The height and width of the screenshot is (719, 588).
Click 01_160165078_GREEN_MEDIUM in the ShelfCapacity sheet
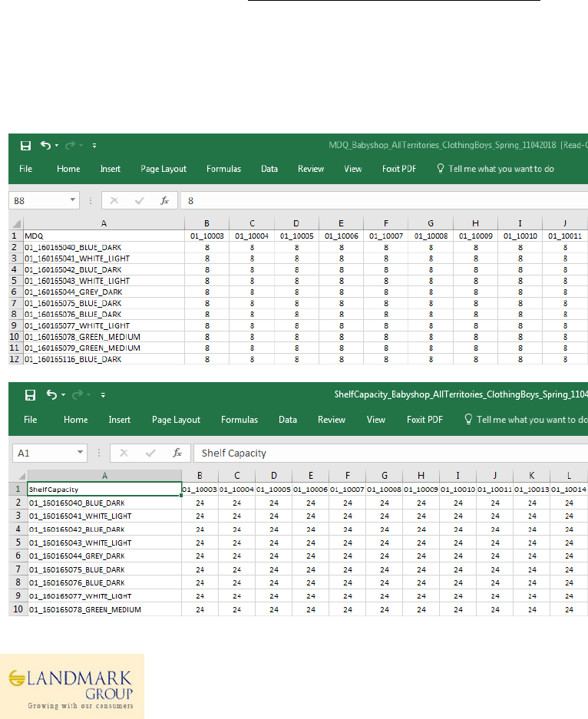pyautogui.click(x=104, y=609)
